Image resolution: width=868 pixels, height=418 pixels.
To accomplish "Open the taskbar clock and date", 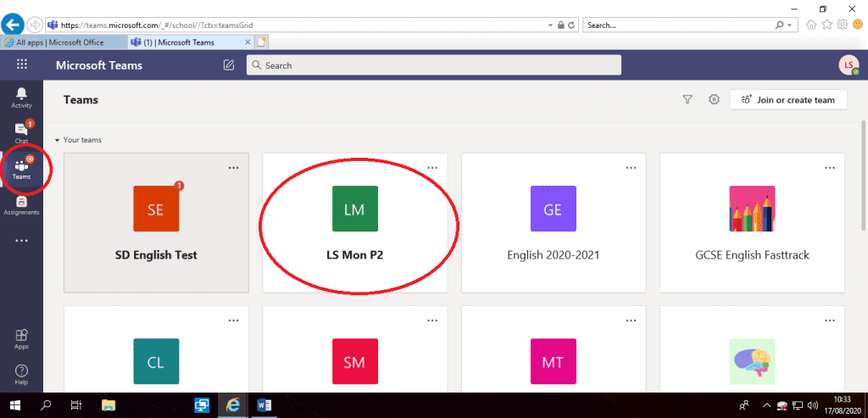I will coord(842,404).
